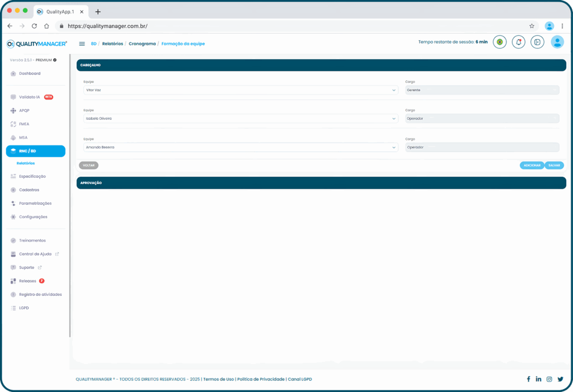
Task: Open LinkedIn icon in footer
Action: point(538,379)
